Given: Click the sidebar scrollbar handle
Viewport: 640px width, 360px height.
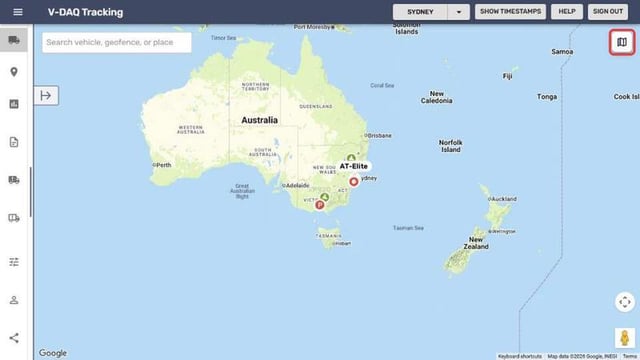Looking at the screenshot, I should [x=31, y=192].
